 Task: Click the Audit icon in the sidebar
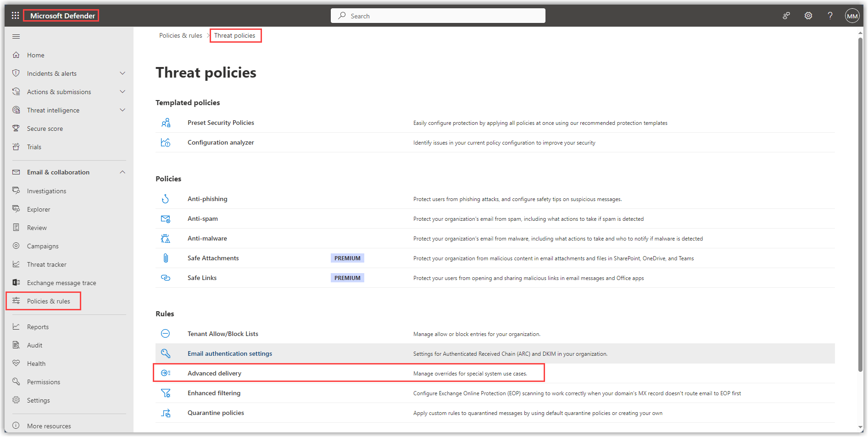point(16,345)
